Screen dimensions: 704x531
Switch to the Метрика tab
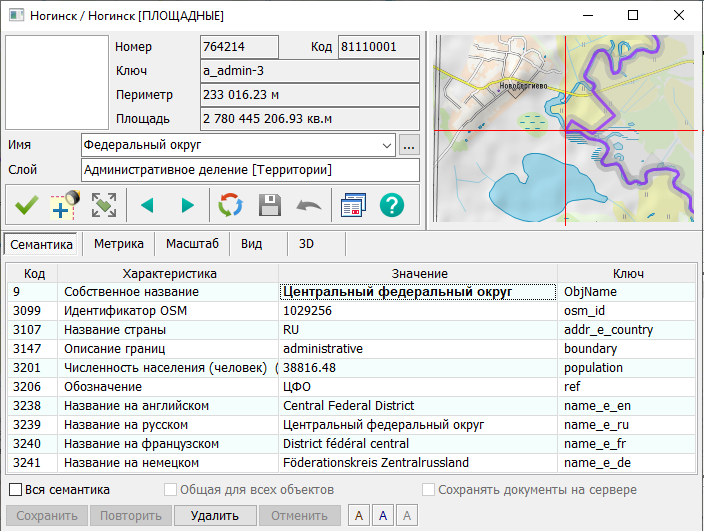119,244
